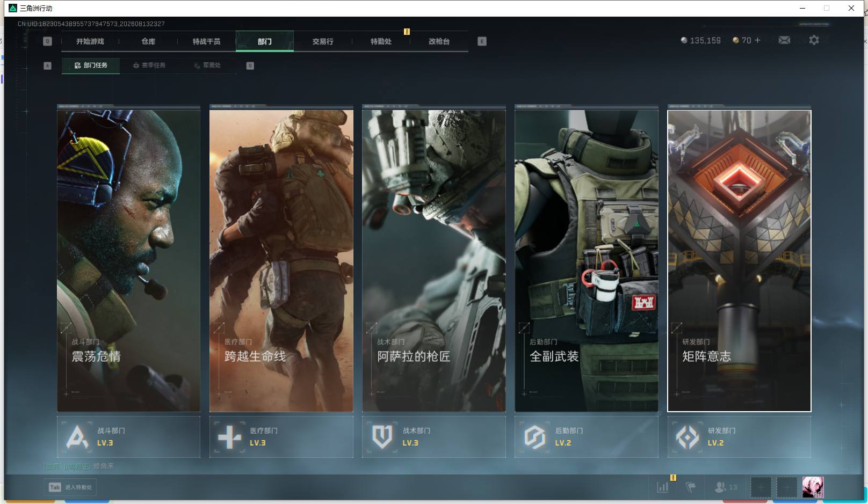Open the 全副武装 logistics department card
The image size is (868, 504).
587,261
